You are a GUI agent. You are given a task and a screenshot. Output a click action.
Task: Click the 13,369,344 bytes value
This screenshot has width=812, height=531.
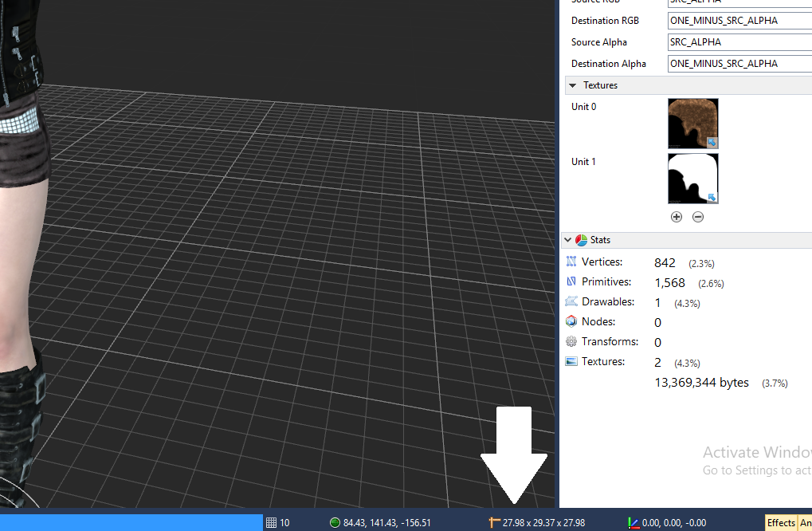(702, 383)
